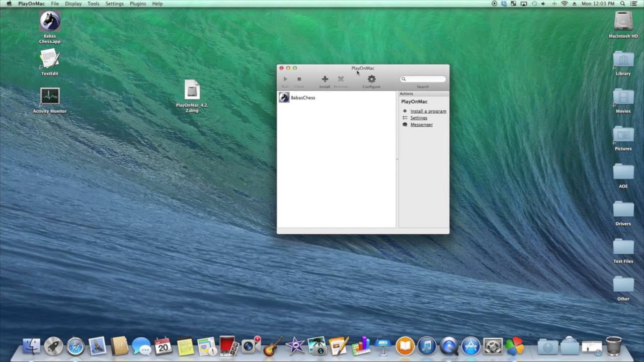The width and height of the screenshot is (644, 362).
Task: Open QuickTime Player in the Dock
Action: point(449,346)
